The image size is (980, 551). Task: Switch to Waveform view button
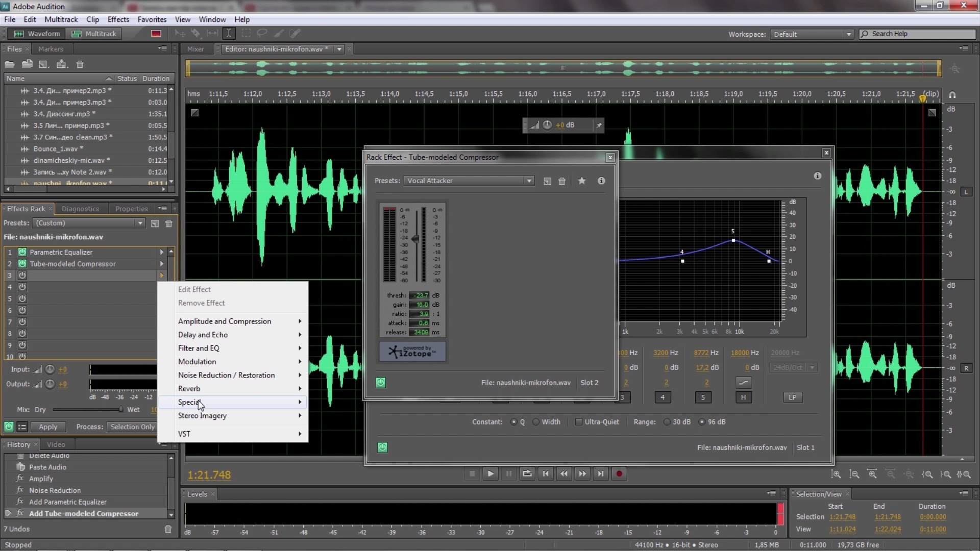pyautogui.click(x=37, y=34)
